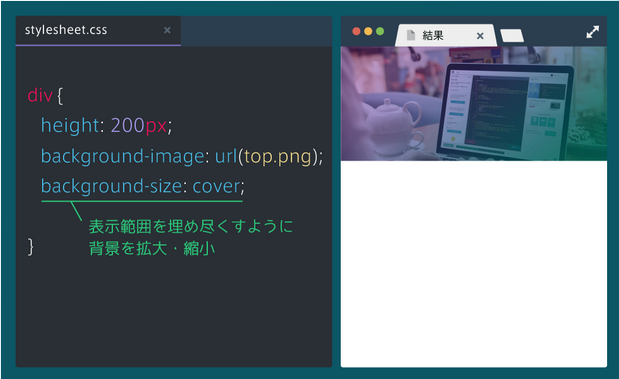
Task: Close the stylesheet.css tab
Action: [x=167, y=30]
